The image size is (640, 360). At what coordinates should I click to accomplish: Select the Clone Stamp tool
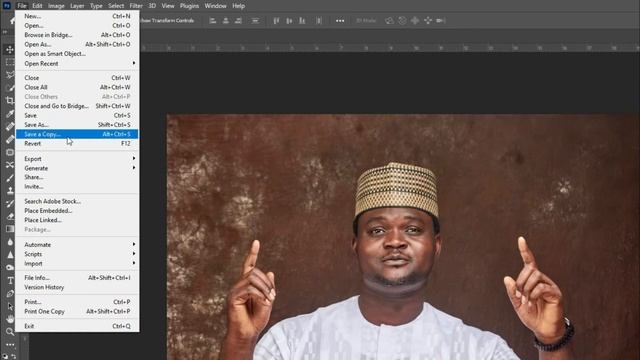(10, 191)
